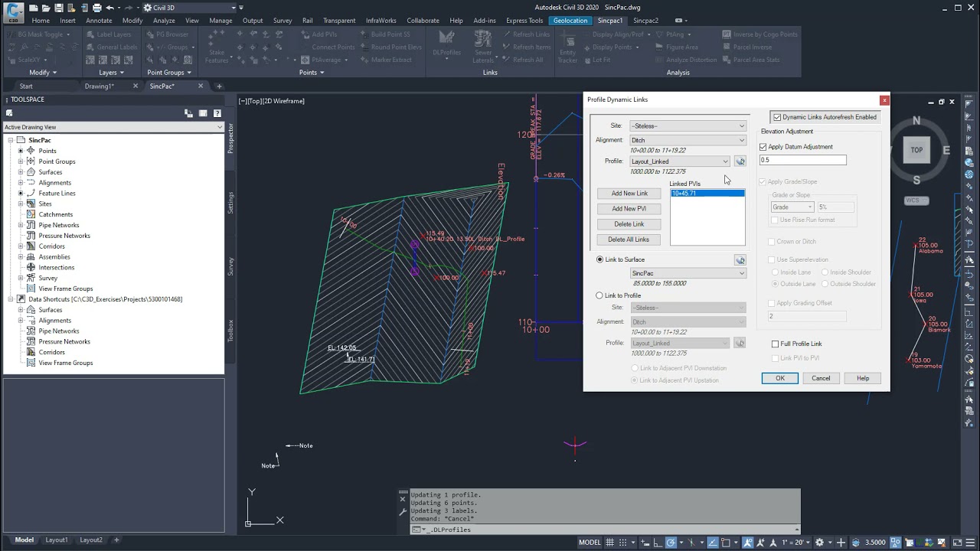The image size is (980, 551).
Task: Click OK in Profile Dynamic Links dialog
Action: pos(780,378)
